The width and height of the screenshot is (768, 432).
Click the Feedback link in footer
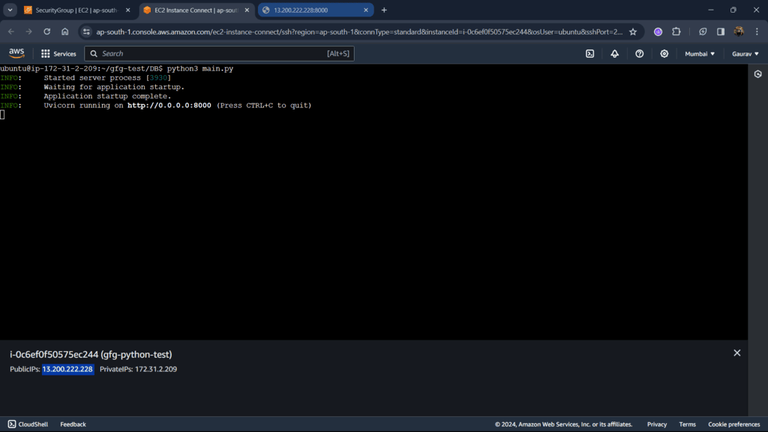[x=73, y=424]
